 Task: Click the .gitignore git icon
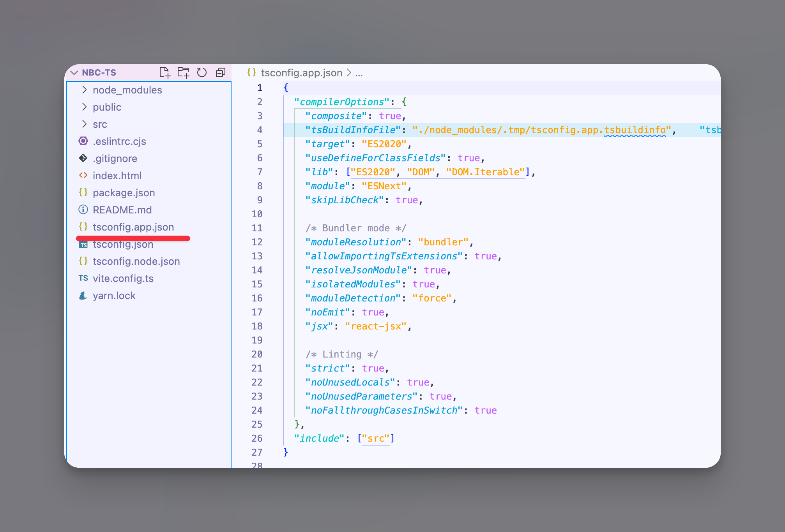point(83,158)
